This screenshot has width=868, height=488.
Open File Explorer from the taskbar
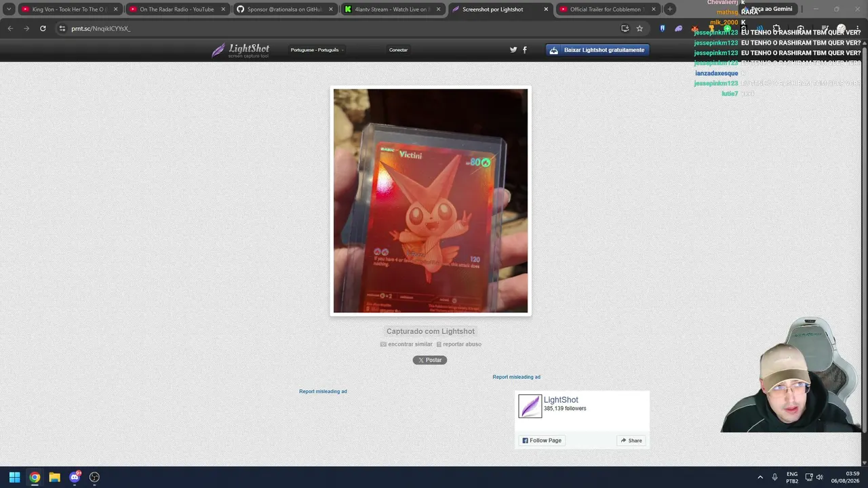click(54, 477)
